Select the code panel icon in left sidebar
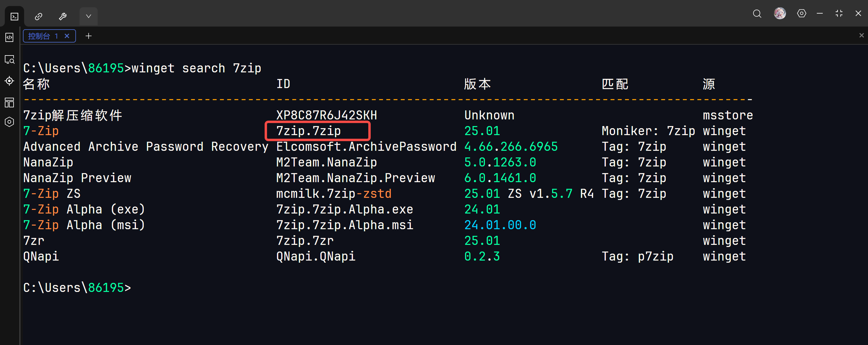 [x=9, y=37]
